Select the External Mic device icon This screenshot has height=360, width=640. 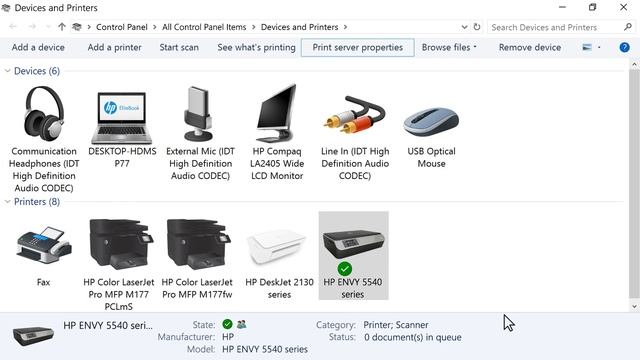pos(198,114)
